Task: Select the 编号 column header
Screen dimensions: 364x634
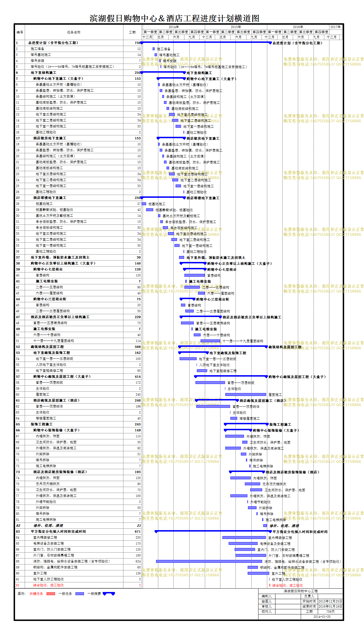Action: [x=20, y=32]
